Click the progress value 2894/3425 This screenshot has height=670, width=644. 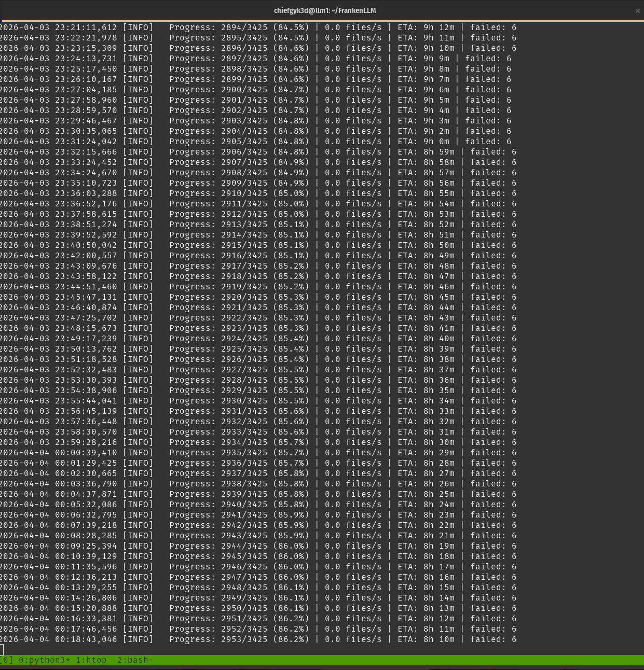tap(244, 27)
